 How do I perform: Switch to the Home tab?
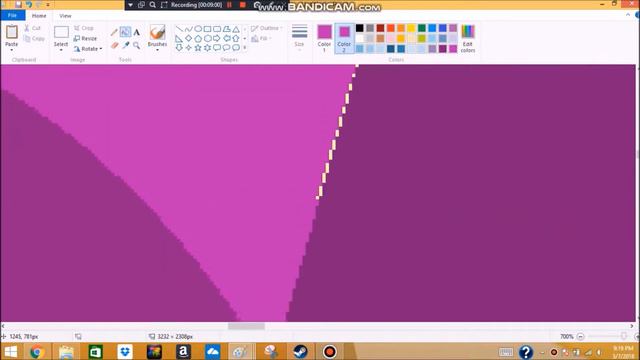tap(39, 16)
